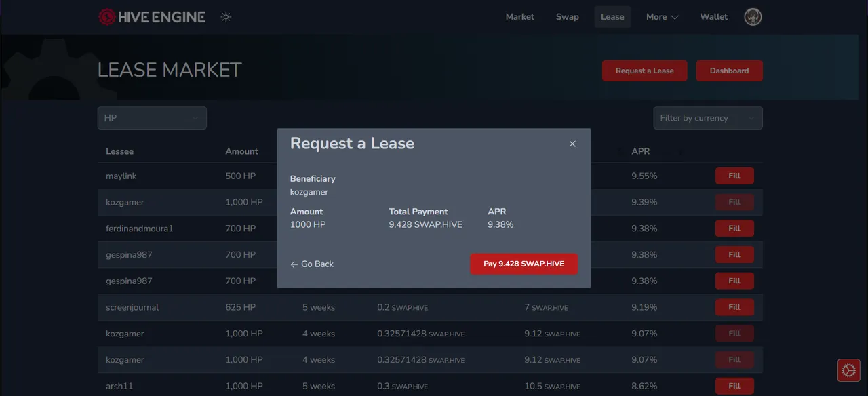Click the Request a Lease dialog title

pyautogui.click(x=352, y=144)
